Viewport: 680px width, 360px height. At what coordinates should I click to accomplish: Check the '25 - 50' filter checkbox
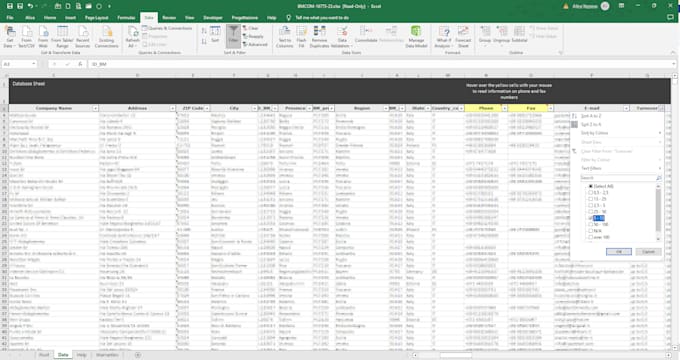pyautogui.click(x=590, y=212)
